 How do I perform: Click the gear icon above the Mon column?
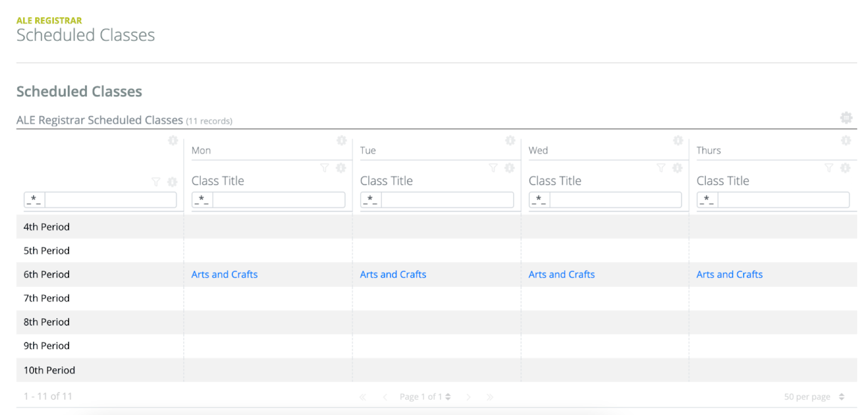(341, 141)
